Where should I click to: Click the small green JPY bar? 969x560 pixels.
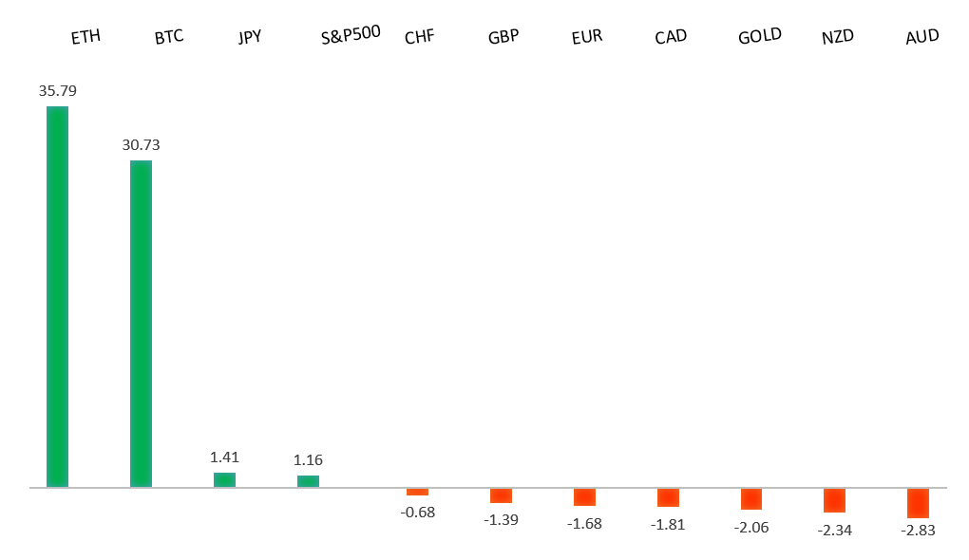[224, 479]
